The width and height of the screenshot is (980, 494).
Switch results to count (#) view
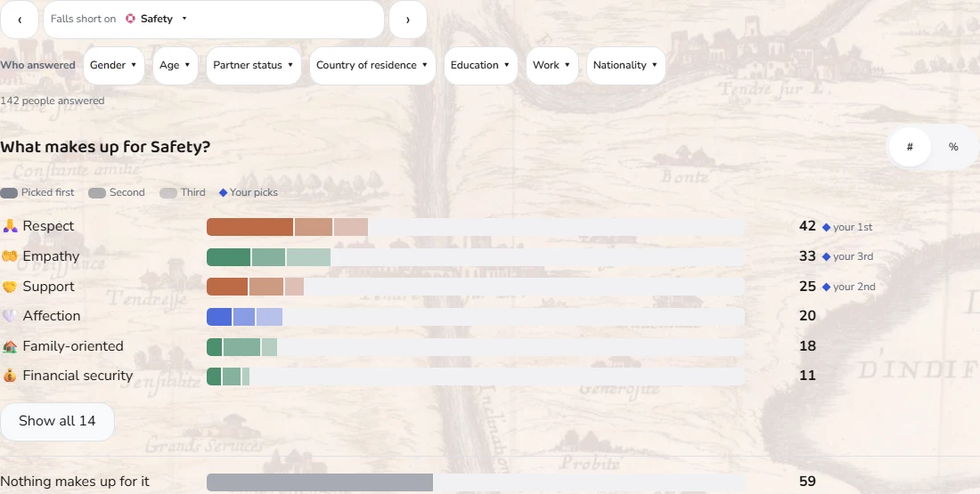[x=910, y=147]
